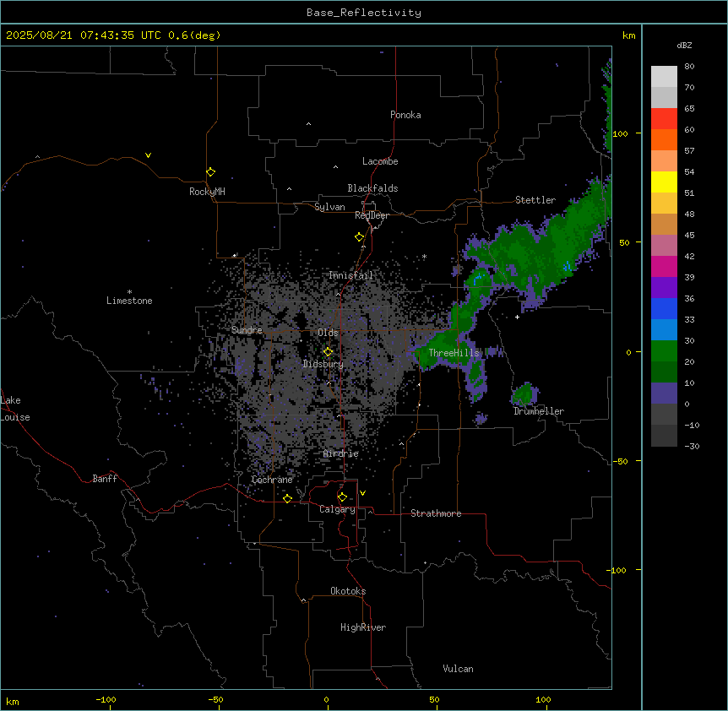Click the yellow diamond marker below Cochrane

click(287, 498)
